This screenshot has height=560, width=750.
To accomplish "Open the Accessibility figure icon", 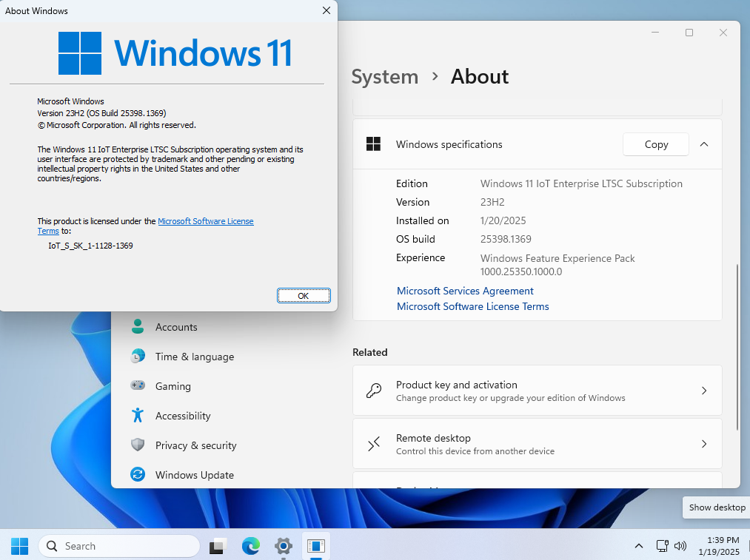I will click(138, 415).
